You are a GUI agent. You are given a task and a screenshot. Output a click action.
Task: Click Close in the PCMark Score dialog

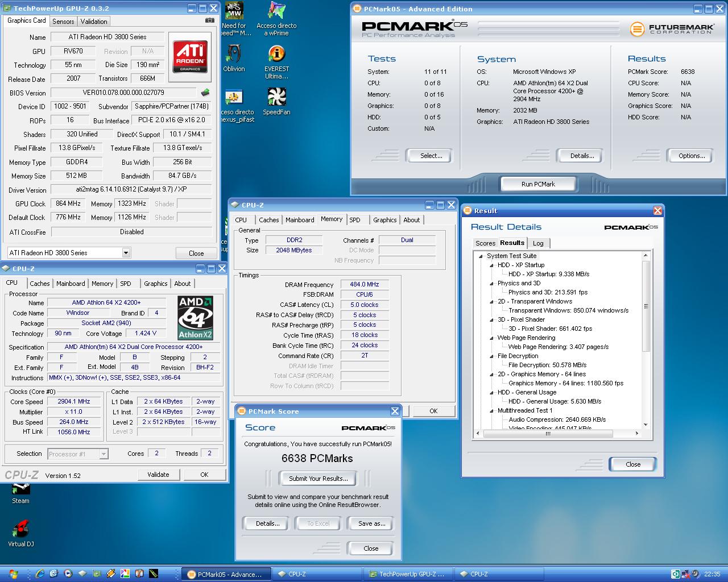click(371, 548)
